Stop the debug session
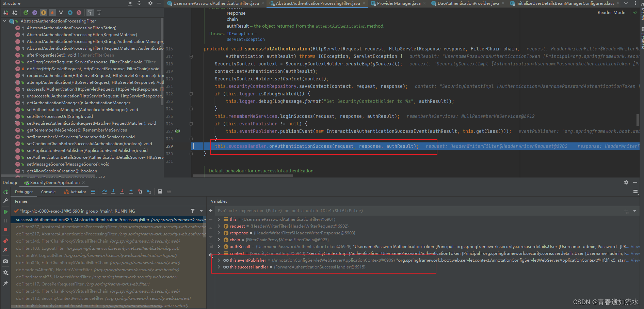This screenshot has width=644, height=309. coord(5,230)
